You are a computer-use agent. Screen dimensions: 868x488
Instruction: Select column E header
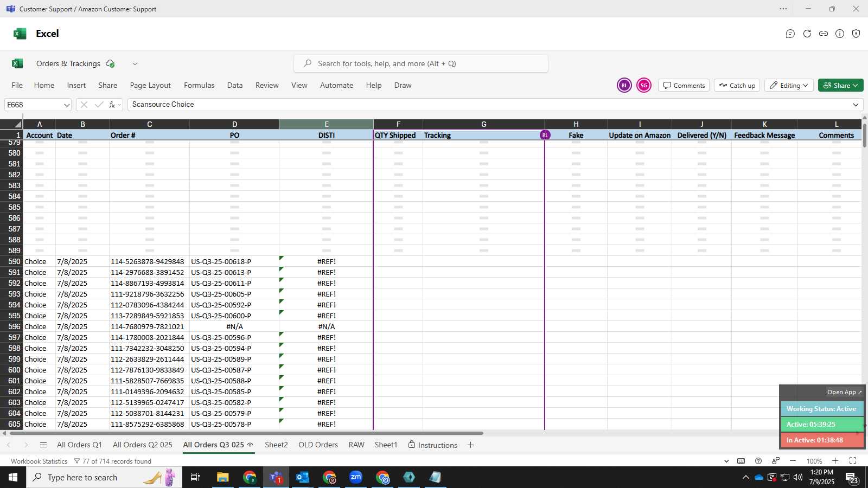click(326, 124)
